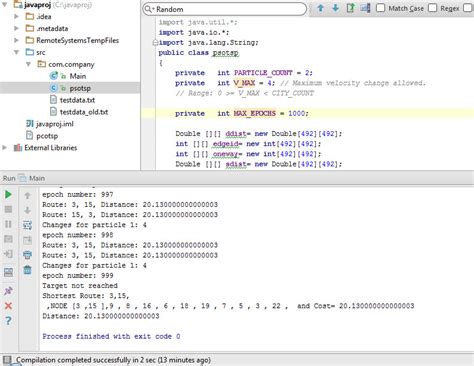Clear console with the trash can icon
The image size is (474, 366).
27,270
